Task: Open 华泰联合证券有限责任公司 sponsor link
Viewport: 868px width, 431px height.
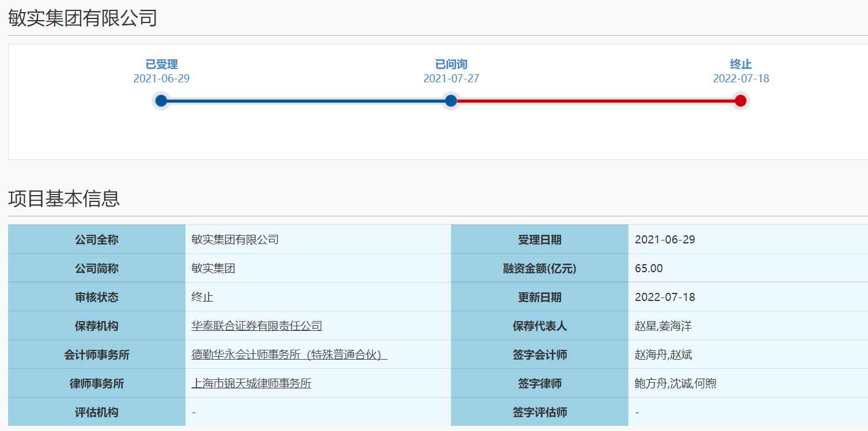Action: 257,326
